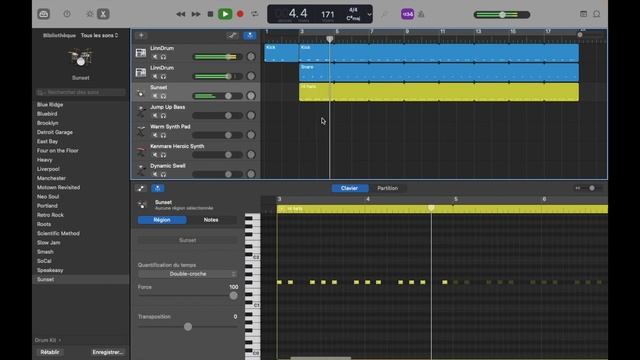Select the 'Blue Ridge' kit
640x360 pixels.
coord(50,104)
